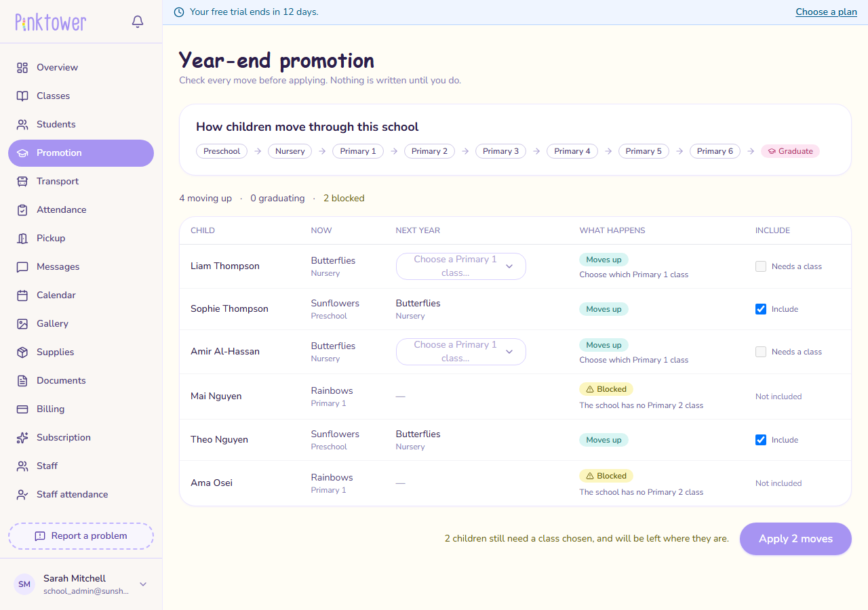This screenshot has width=868, height=610.
Task: Click Report a problem
Action: [x=81, y=535]
